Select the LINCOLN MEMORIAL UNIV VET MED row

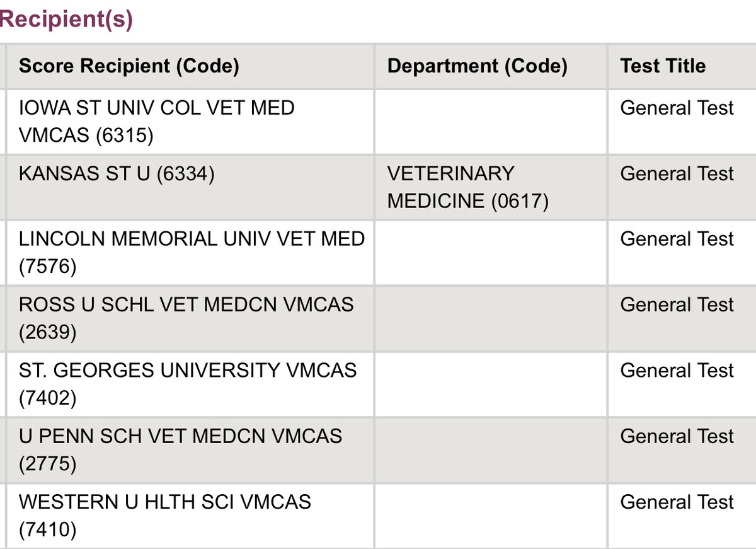pos(378,253)
